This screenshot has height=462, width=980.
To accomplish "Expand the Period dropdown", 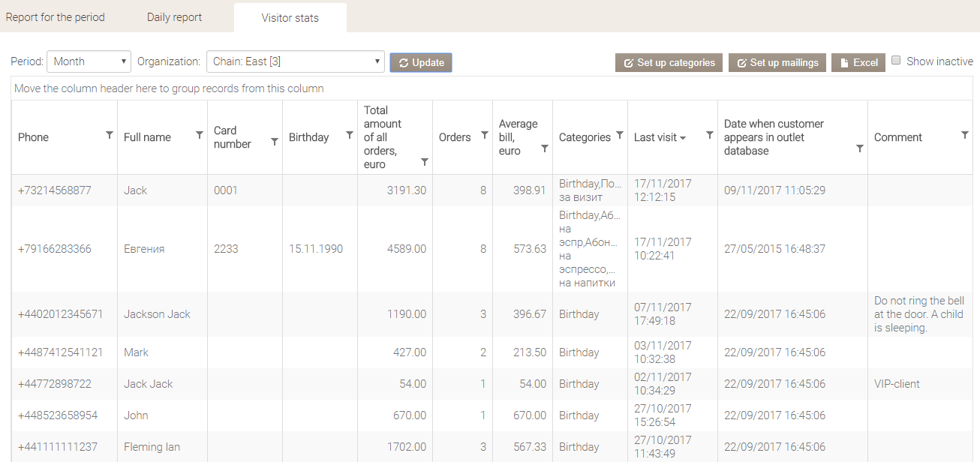I will [89, 61].
